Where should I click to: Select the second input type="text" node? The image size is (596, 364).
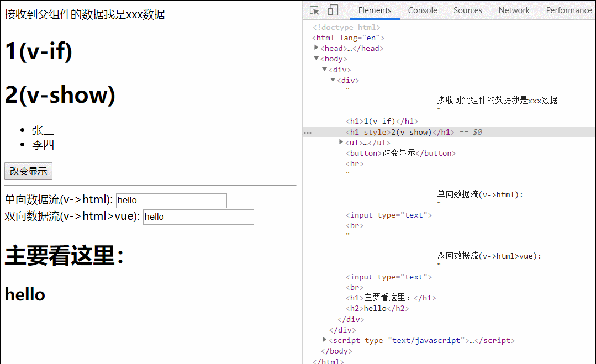click(x=388, y=277)
